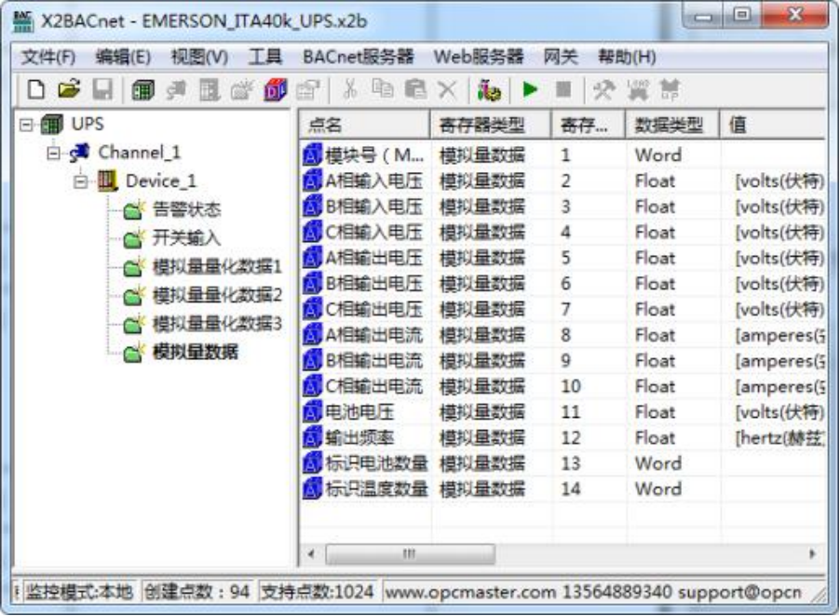Select the 模拟量量化数据2 group

click(217, 295)
